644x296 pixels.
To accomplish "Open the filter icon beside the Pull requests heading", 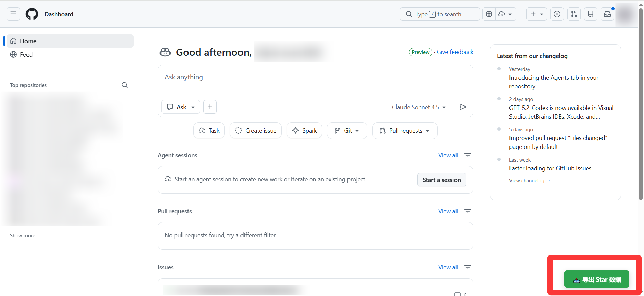I will 468,211.
